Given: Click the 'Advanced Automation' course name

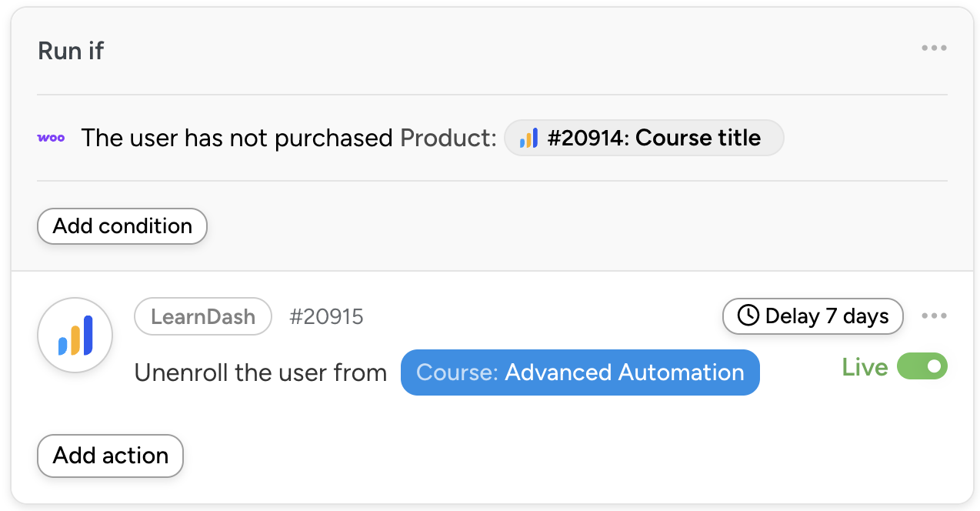Looking at the screenshot, I should tap(625, 372).
